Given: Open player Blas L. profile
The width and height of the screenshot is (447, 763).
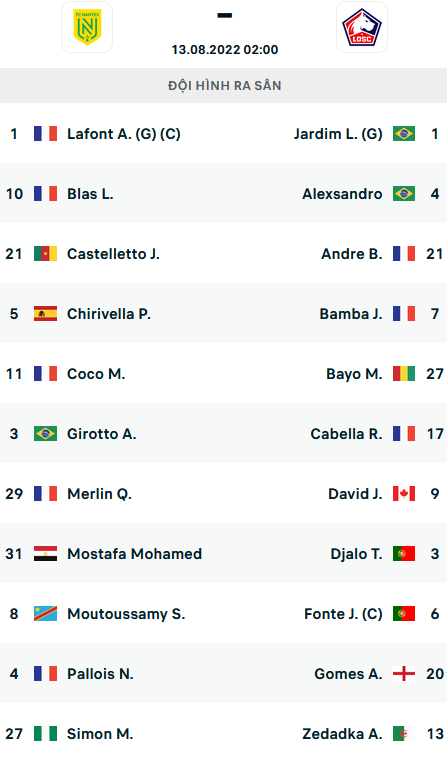Looking at the screenshot, I should [90, 194].
